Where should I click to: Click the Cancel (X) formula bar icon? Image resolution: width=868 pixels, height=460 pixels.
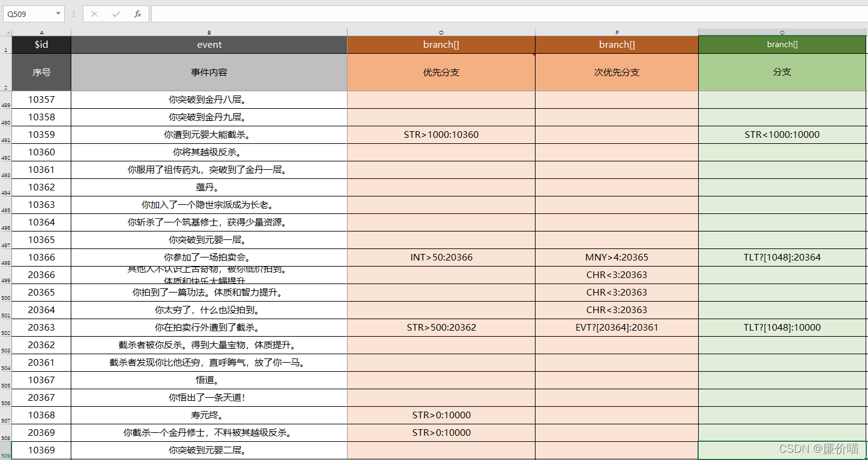94,14
